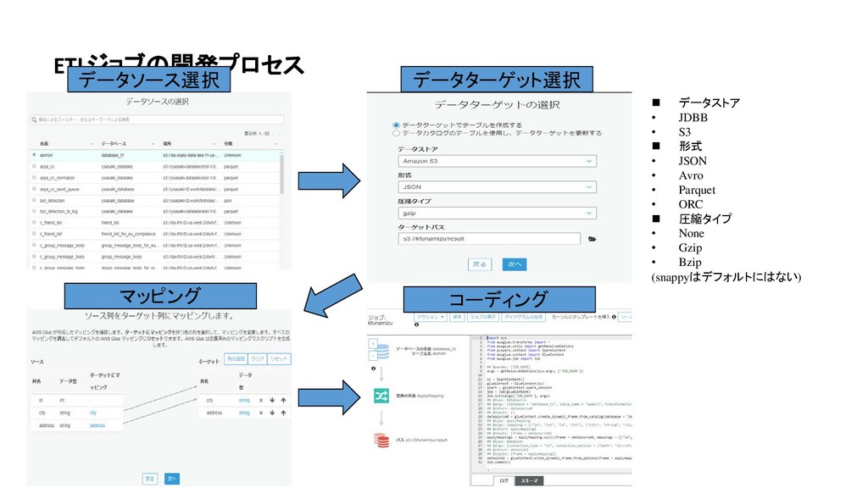Click 次へ in the data target panel
Image resolution: width=868 pixels, height=488 pixels.
(515, 264)
